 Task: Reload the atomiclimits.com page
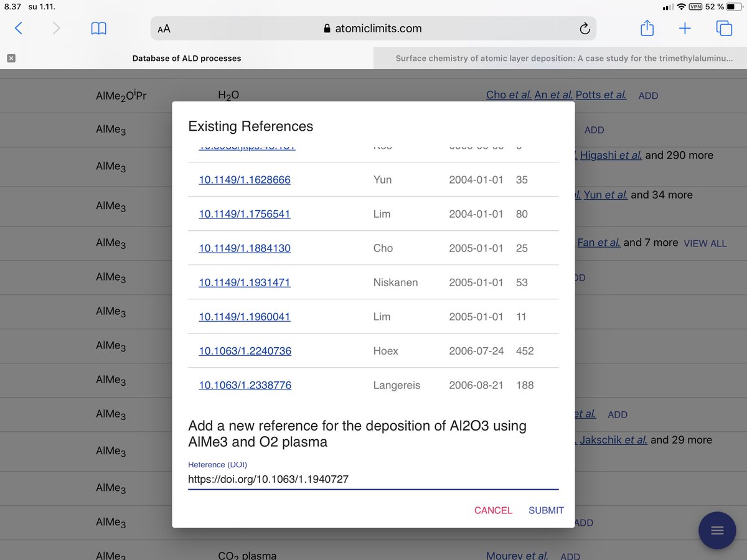(584, 29)
